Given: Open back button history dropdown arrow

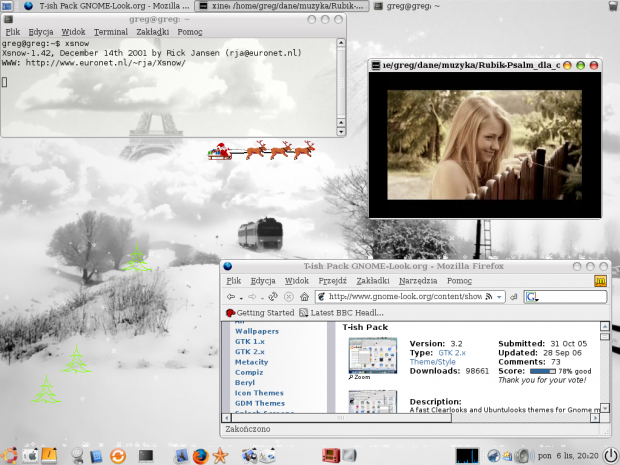Looking at the screenshot, I should coord(241,298).
